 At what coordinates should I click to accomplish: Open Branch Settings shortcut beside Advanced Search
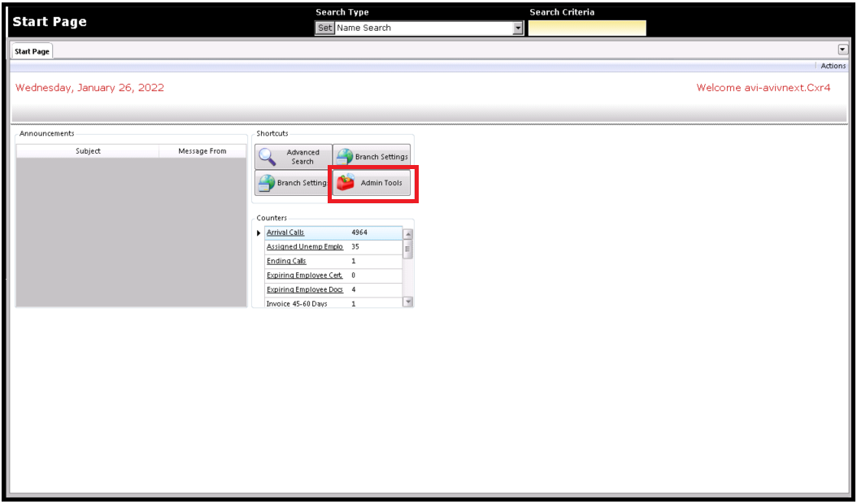coord(372,157)
